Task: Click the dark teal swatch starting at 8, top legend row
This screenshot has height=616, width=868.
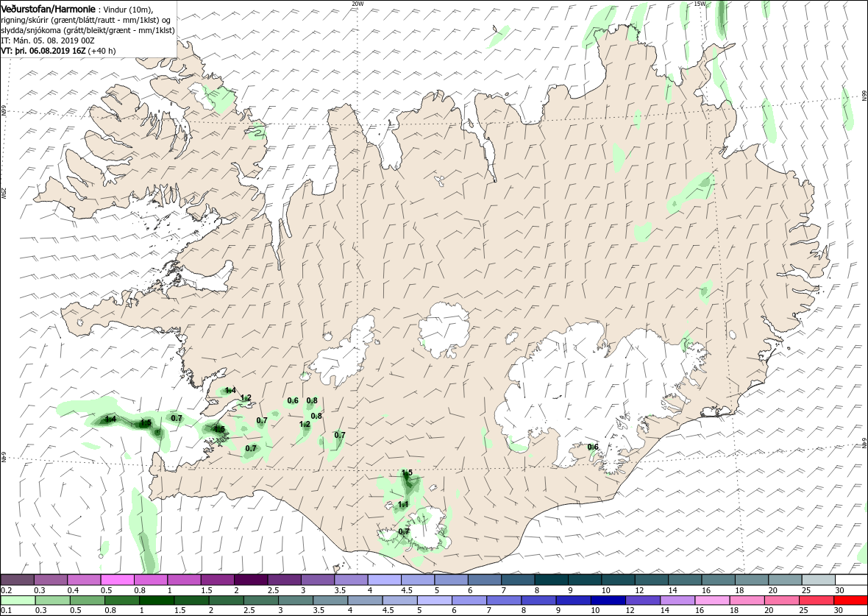Action: tap(552, 580)
